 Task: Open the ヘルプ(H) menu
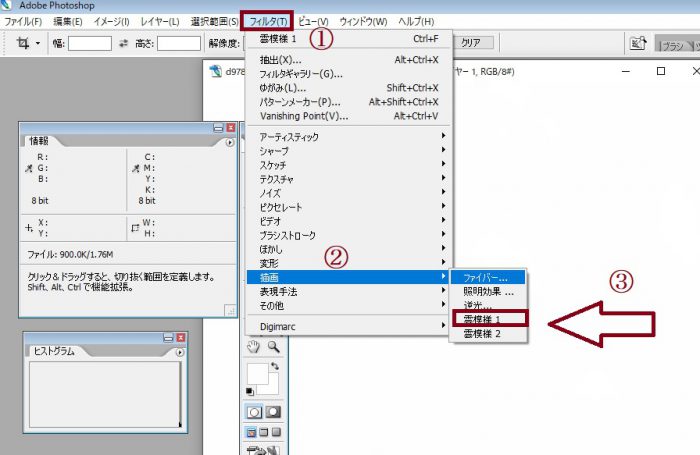pos(416,21)
